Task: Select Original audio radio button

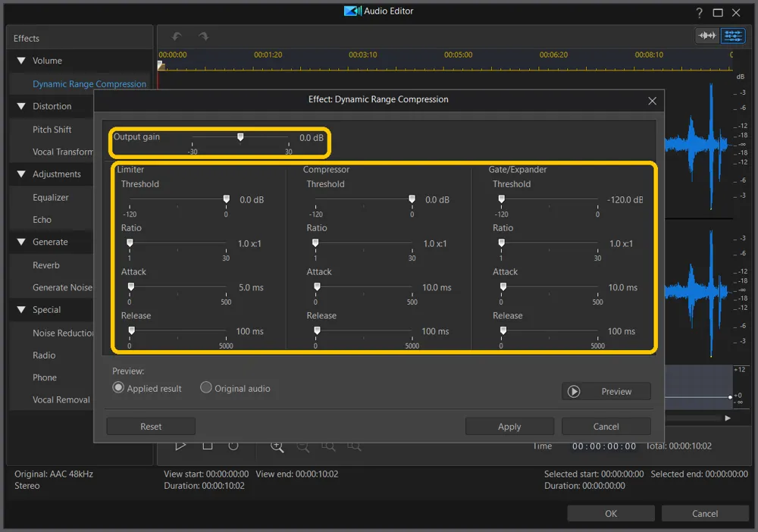Action: [x=206, y=387]
